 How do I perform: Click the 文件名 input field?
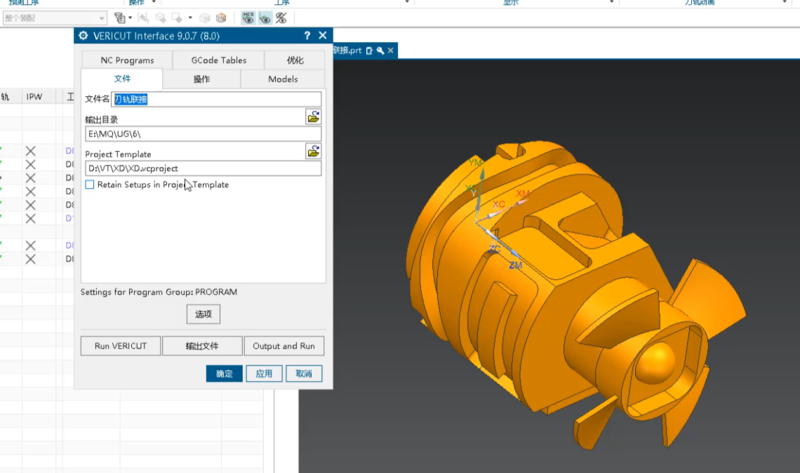pyautogui.click(x=216, y=99)
